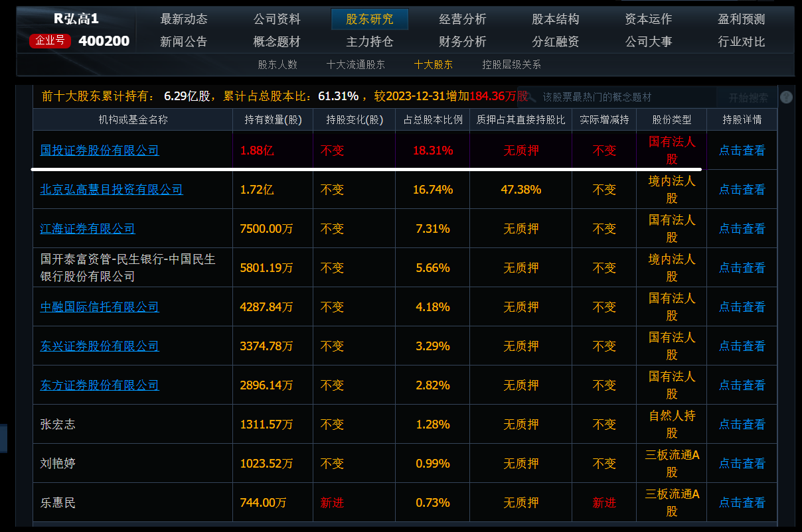Select shareholder name 刘艳婷
This screenshot has height=532, width=802.
(58, 464)
